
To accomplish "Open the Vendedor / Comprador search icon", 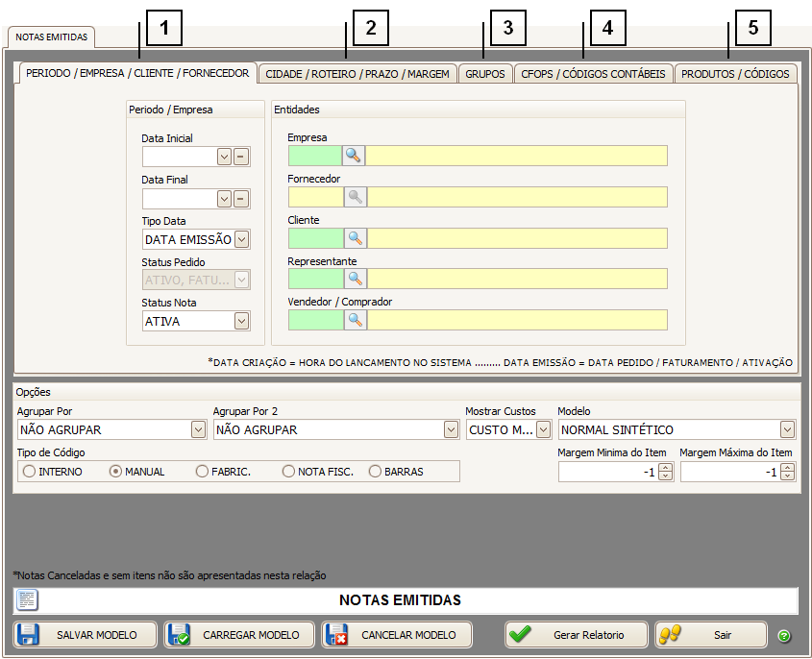I will coord(354,320).
